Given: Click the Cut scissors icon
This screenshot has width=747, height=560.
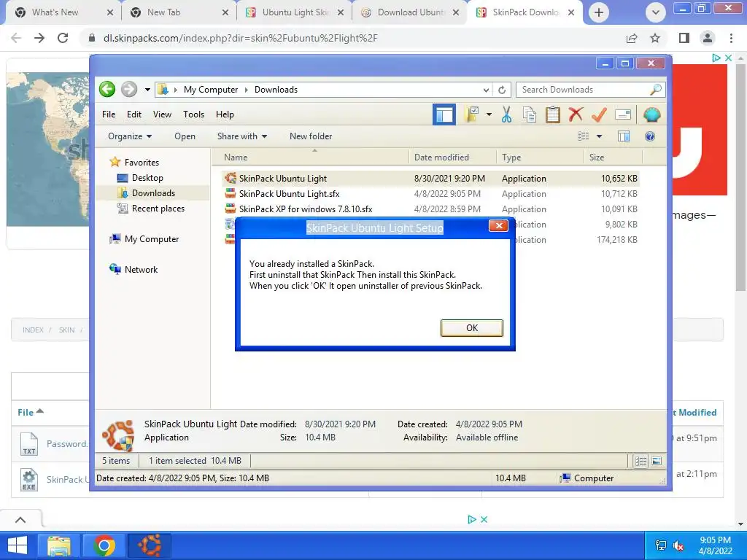Looking at the screenshot, I should click(506, 114).
